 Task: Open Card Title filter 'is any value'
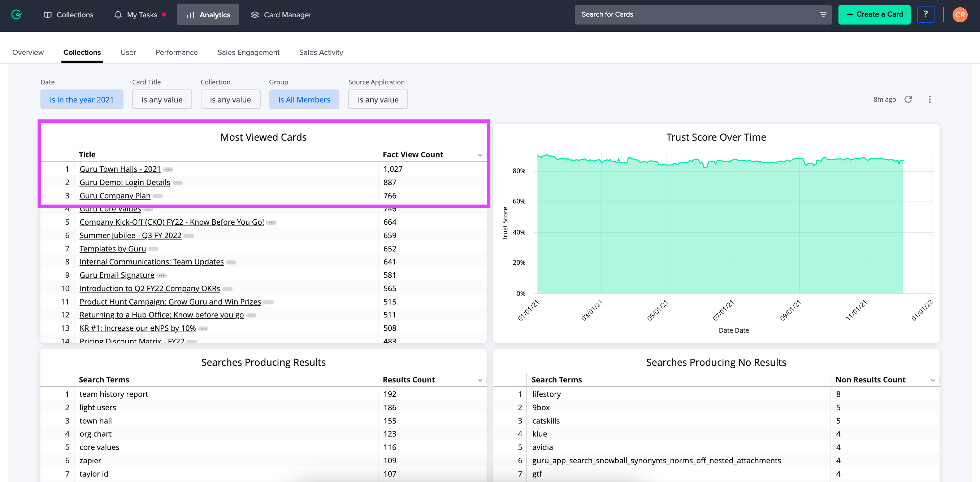pyautogui.click(x=162, y=99)
